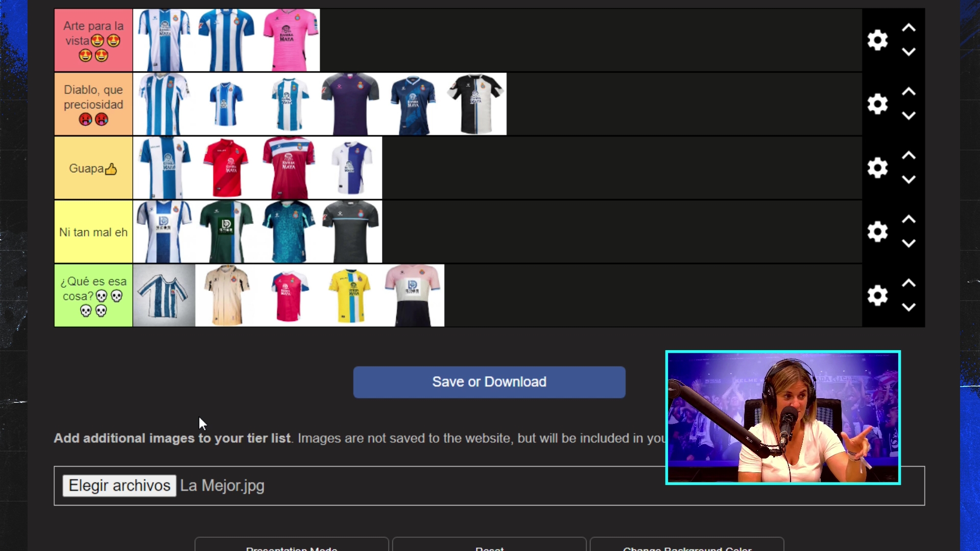Move the Diablo que preciosidad tier up
980x551 pixels.
tap(909, 91)
